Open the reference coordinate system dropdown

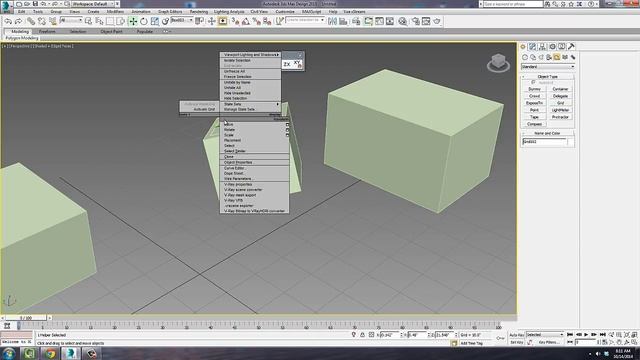point(182,20)
